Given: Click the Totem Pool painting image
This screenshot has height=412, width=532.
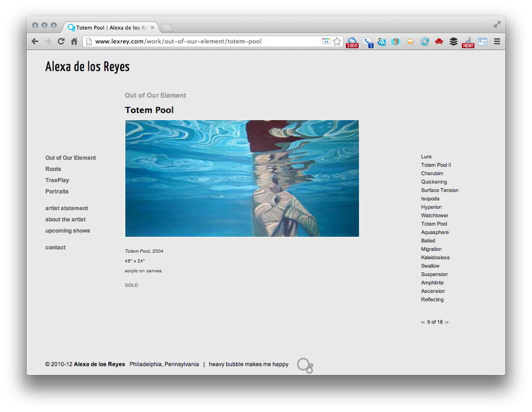Looking at the screenshot, I should tap(242, 178).
